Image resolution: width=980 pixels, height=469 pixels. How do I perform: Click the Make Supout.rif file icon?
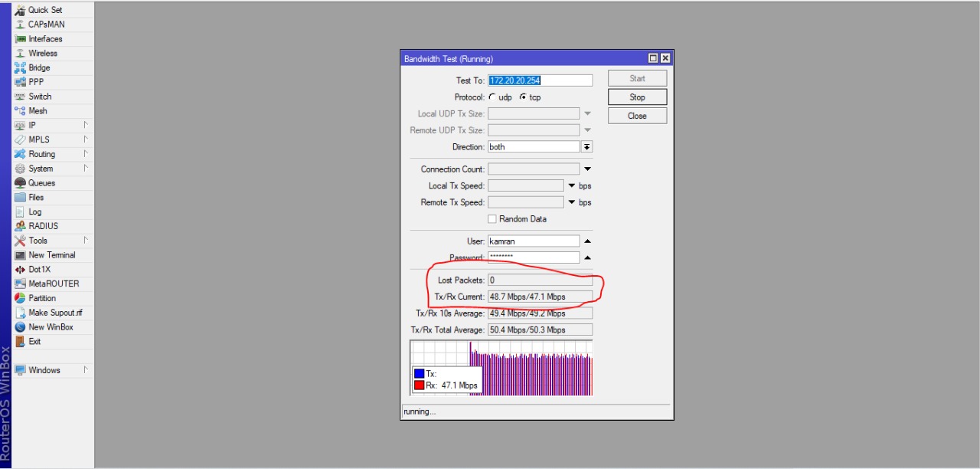[x=21, y=313]
